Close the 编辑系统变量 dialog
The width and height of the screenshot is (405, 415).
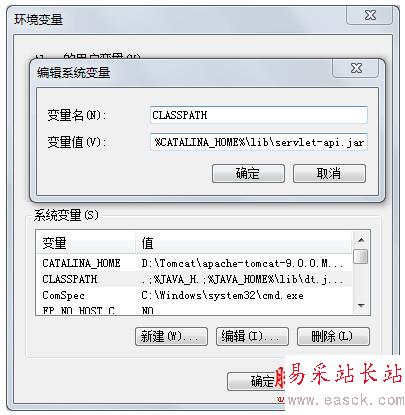pyautogui.click(x=356, y=68)
